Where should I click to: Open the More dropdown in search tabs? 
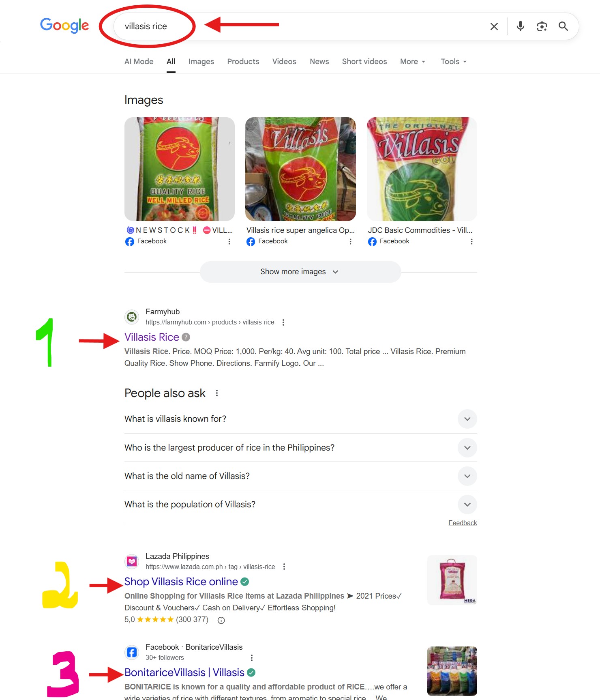413,62
